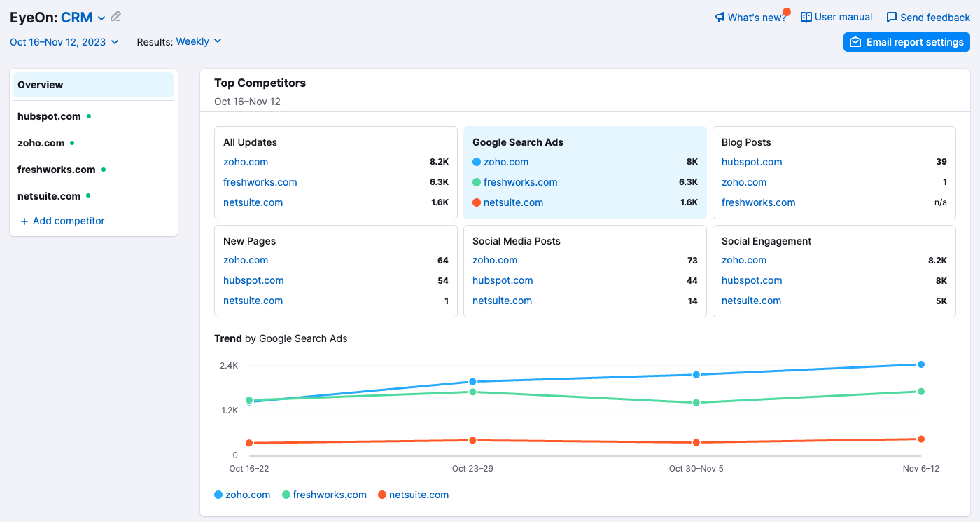Image resolution: width=980 pixels, height=522 pixels.
Task: Click netsuite.com data point at Oct 23–29
Action: (x=472, y=440)
